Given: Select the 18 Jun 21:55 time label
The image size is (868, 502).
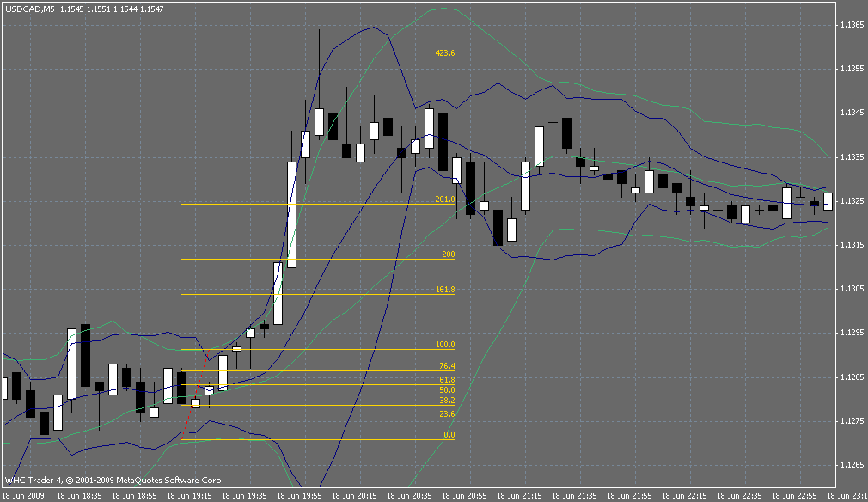Looking at the screenshot, I should coord(629,495).
